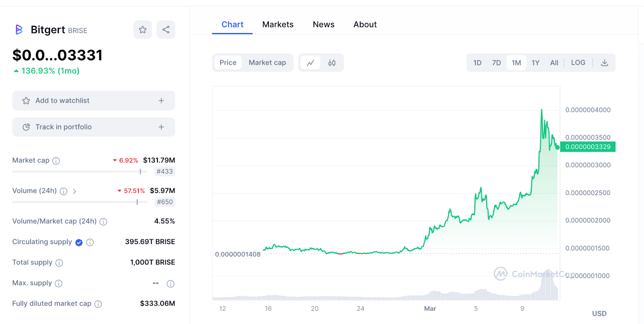Switch to line chart view icon
This screenshot has width=644, height=324.
coord(310,63)
